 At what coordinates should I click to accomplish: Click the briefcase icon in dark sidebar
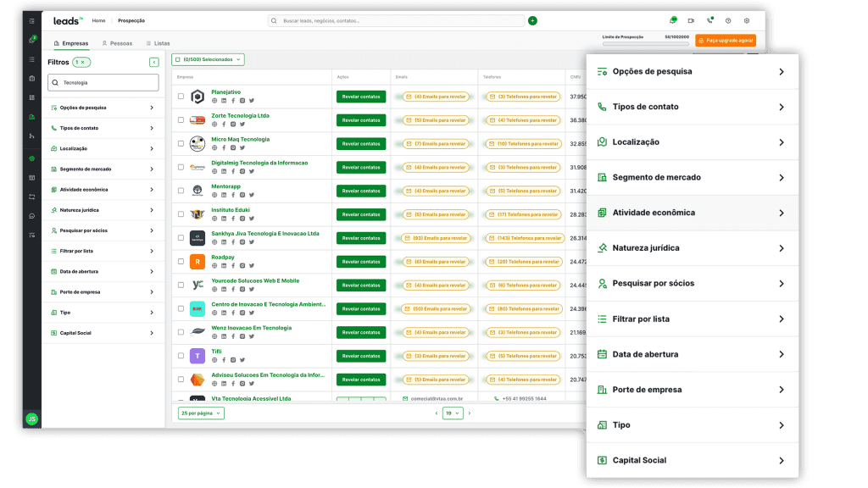point(31,78)
